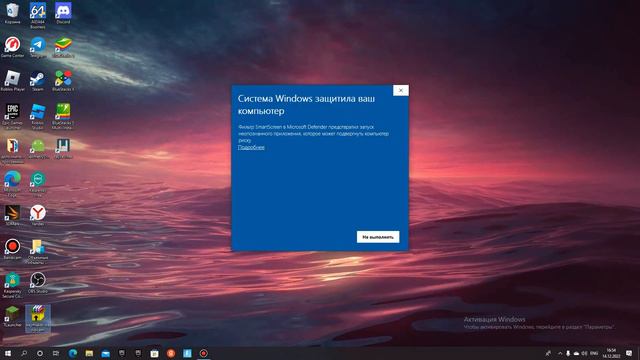Image resolution: width=640 pixels, height=360 pixels.
Task: Open the OBS Studio desktop icon
Action: 38,282
